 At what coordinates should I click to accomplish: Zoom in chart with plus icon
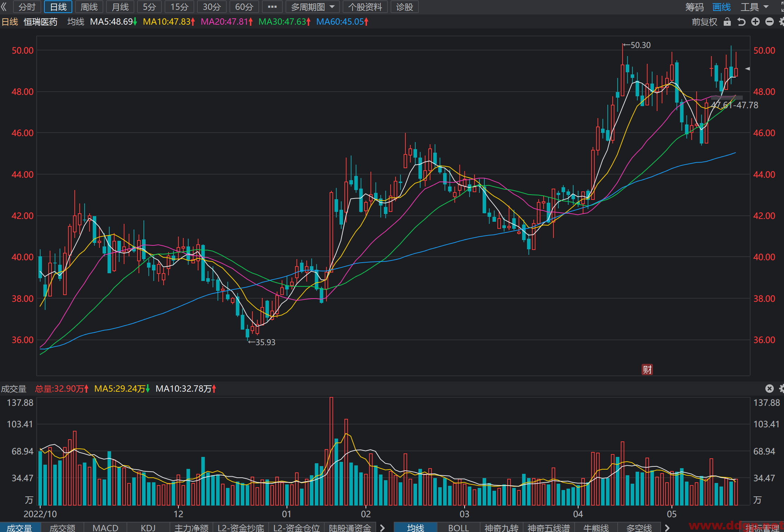755,22
